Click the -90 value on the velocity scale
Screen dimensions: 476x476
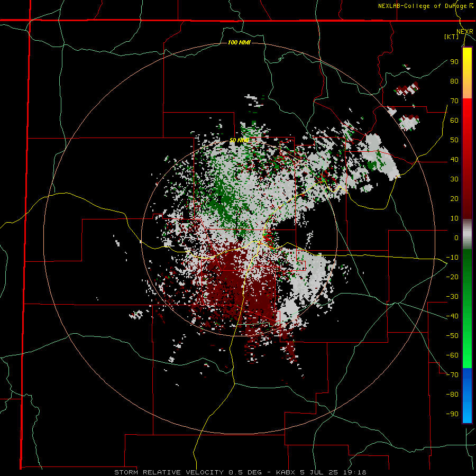(x=452, y=414)
